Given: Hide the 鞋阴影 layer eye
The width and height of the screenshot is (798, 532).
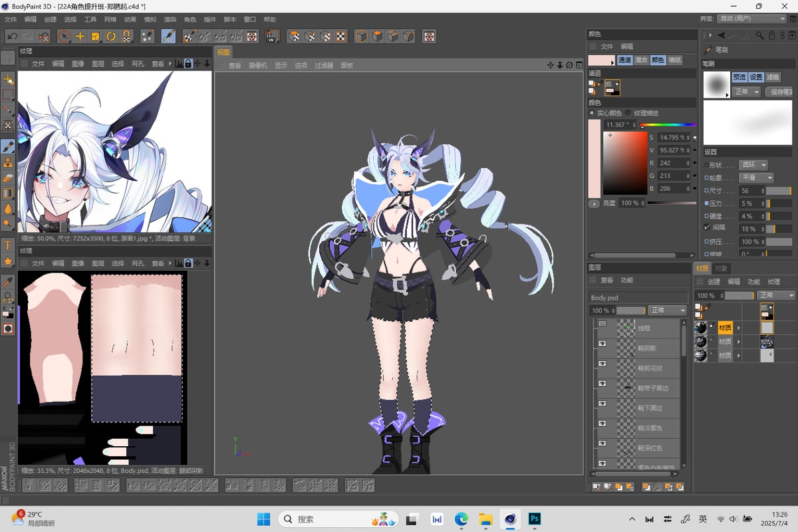Looking at the screenshot, I should (x=602, y=344).
